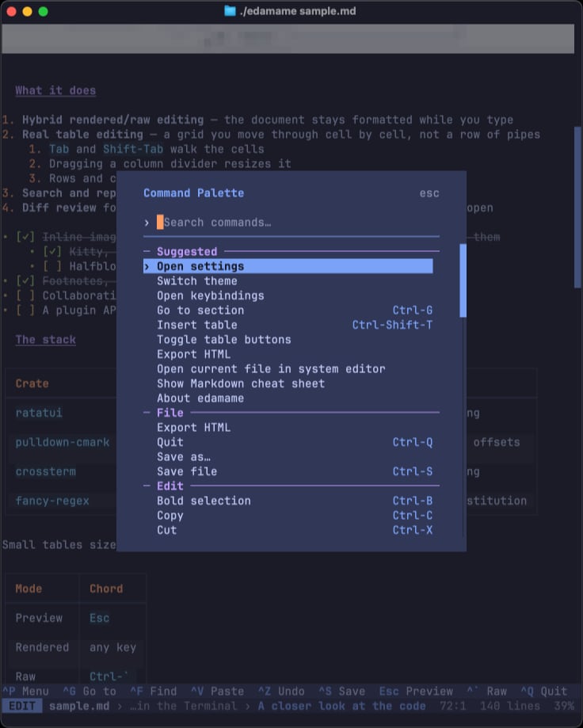Toggle the Inline images checkbox
The image size is (583, 728).
(x=25, y=237)
